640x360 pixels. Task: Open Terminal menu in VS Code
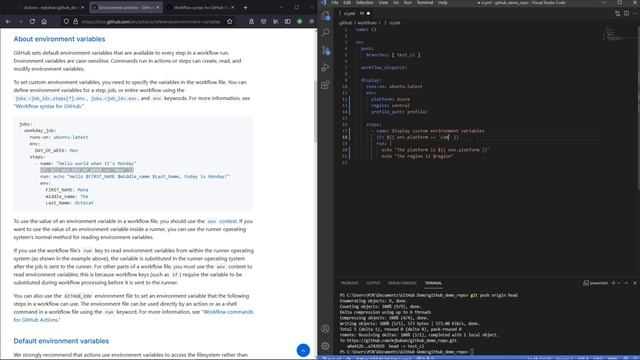[424, 2]
